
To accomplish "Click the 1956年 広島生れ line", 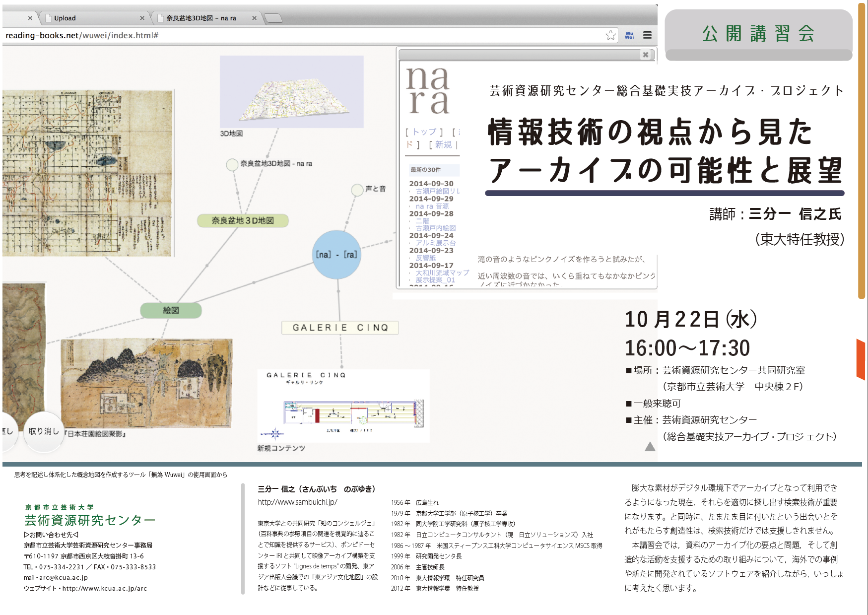I will tap(415, 503).
